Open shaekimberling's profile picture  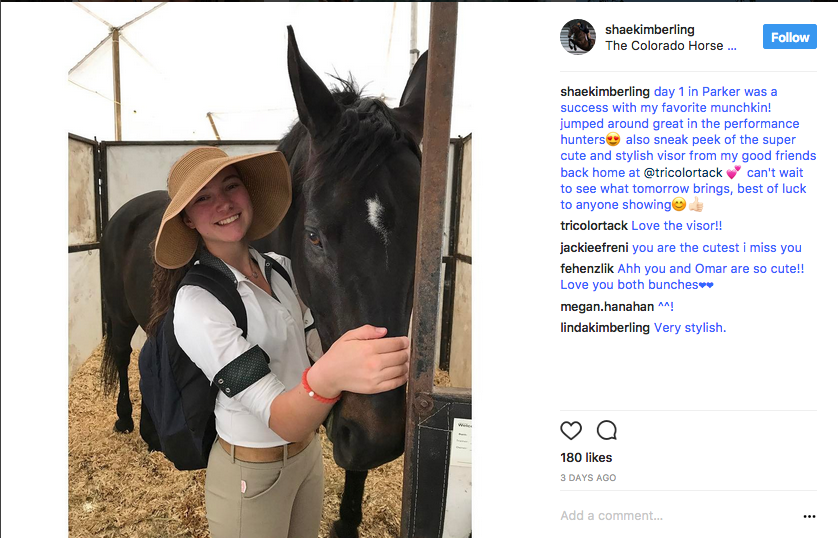[x=578, y=37]
